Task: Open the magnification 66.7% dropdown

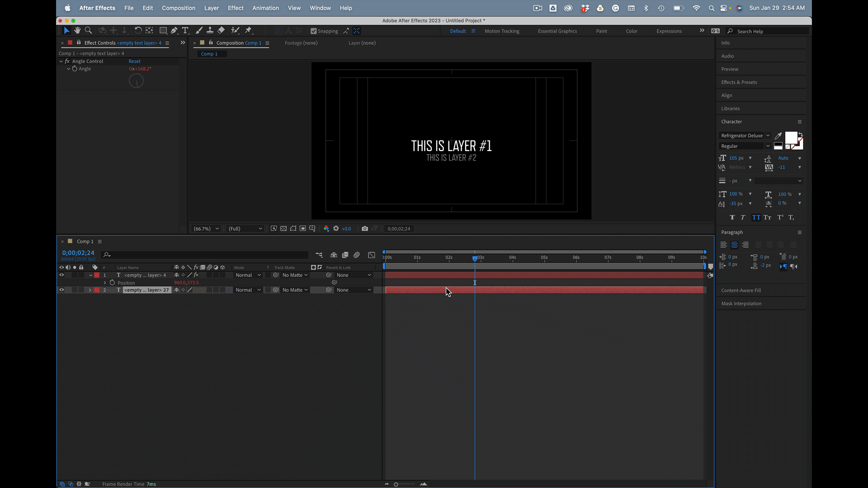Action: click(206, 229)
